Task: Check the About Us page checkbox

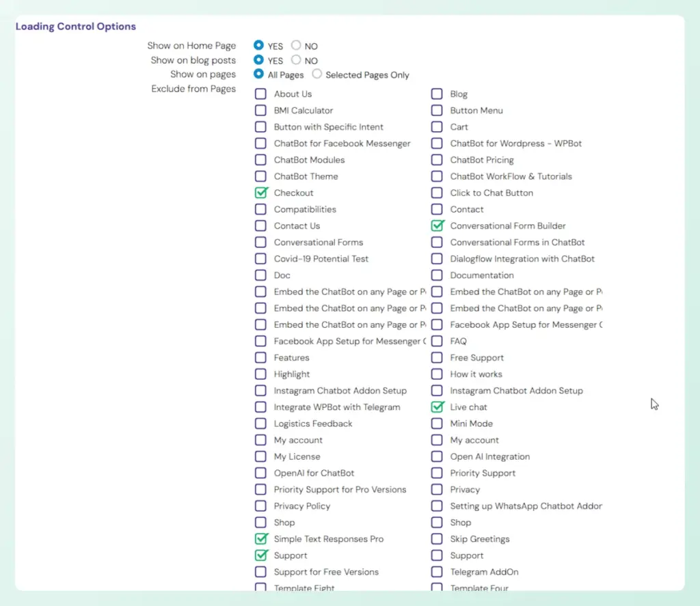Action: click(260, 94)
